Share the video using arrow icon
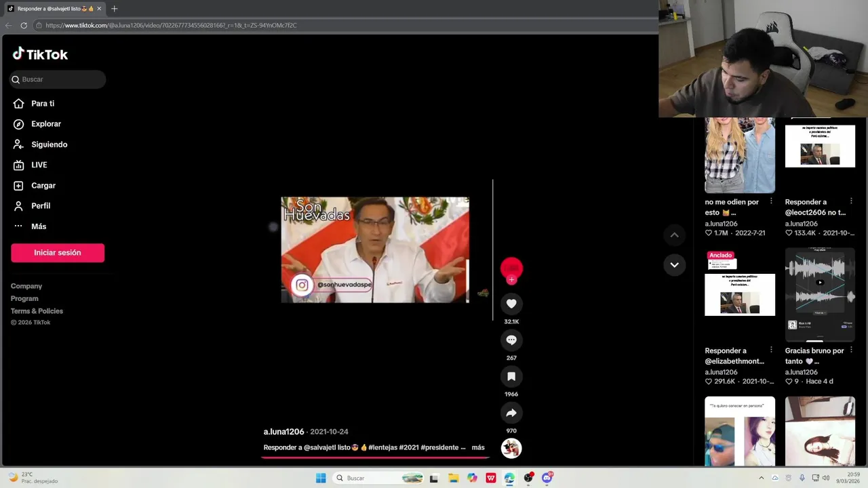868x488 pixels. [x=511, y=413]
